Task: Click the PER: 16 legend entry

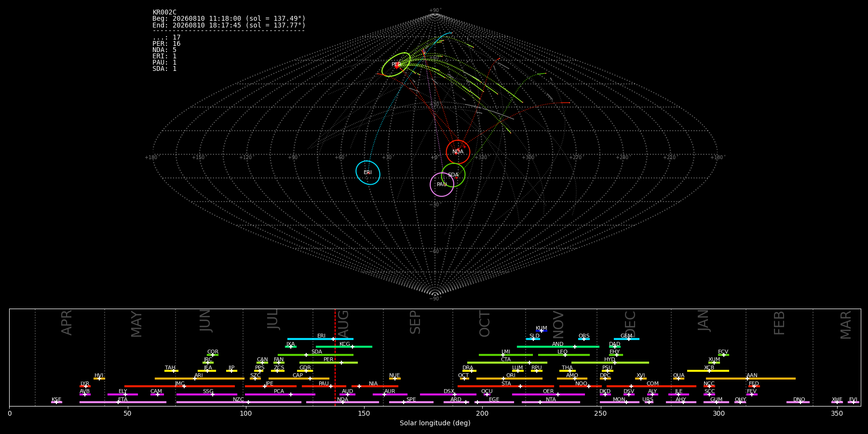Action: (x=166, y=43)
